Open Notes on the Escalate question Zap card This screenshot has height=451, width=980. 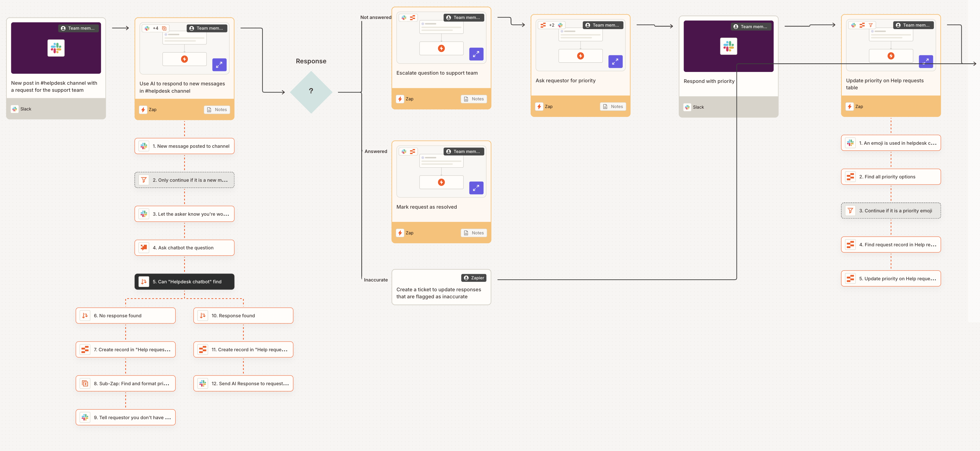474,99
